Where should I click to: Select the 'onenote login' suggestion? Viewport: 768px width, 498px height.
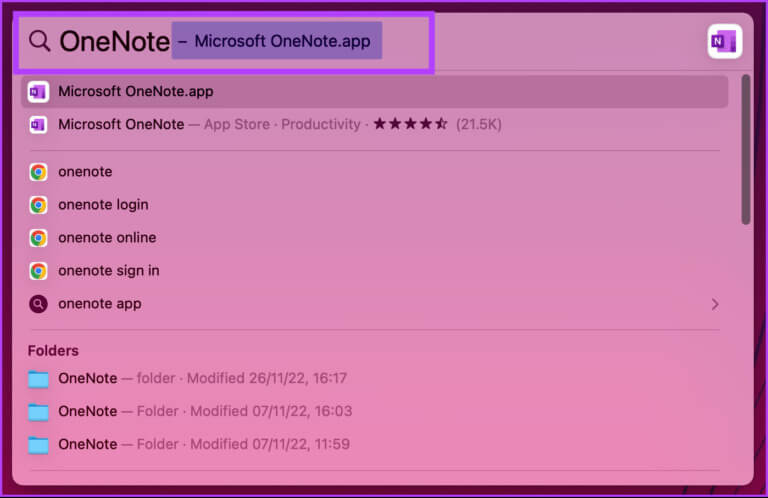[x=374, y=205]
